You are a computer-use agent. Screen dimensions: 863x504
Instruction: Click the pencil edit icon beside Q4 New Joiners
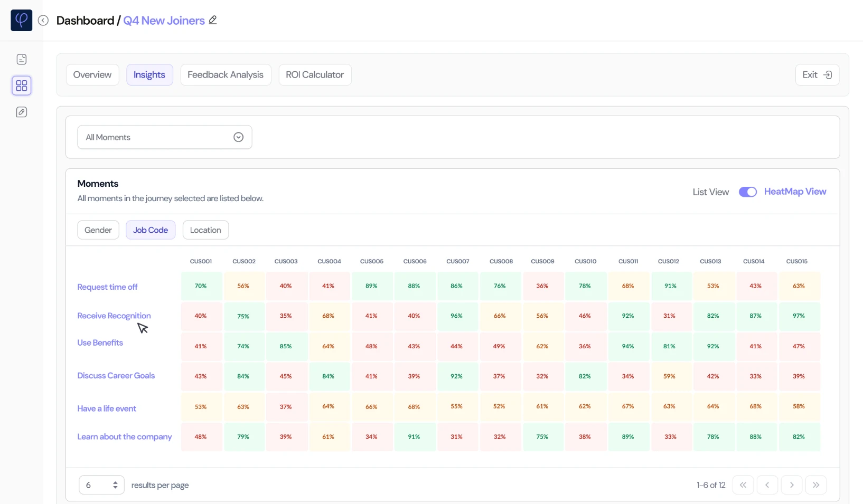[x=213, y=20]
